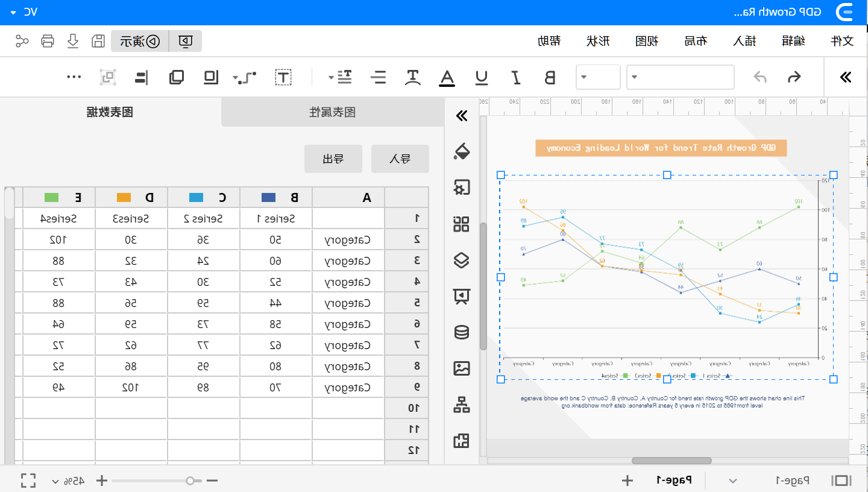868x492 pixels.
Task: Open the four-squares components panel icon
Action: [x=461, y=224]
